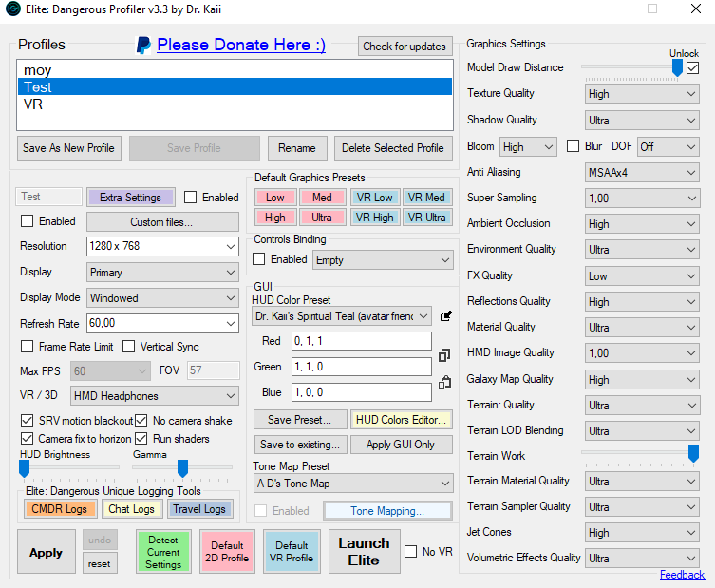Viewport: 715px width, 588px height.
Task: Open Travel Logs
Action: click(x=199, y=508)
